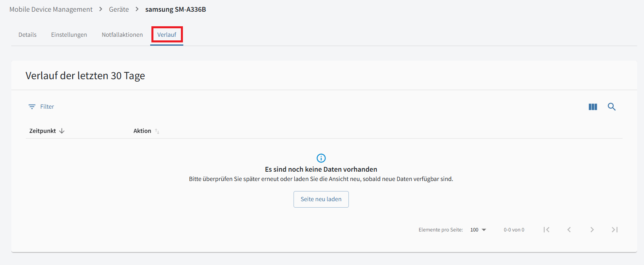The width and height of the screenshot is (644, 265).
Task: Open the Elemente pro Seite dropdown
Action: click(x=478, y=230)
